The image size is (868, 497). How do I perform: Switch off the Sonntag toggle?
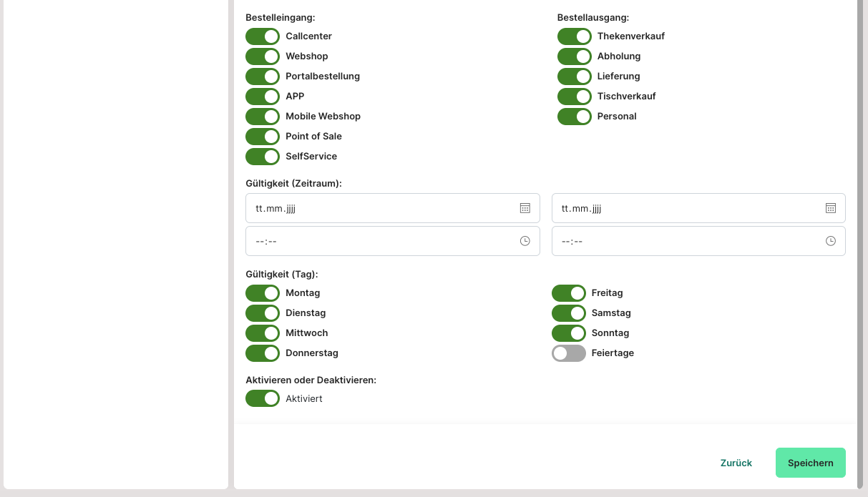coord(568,333)
